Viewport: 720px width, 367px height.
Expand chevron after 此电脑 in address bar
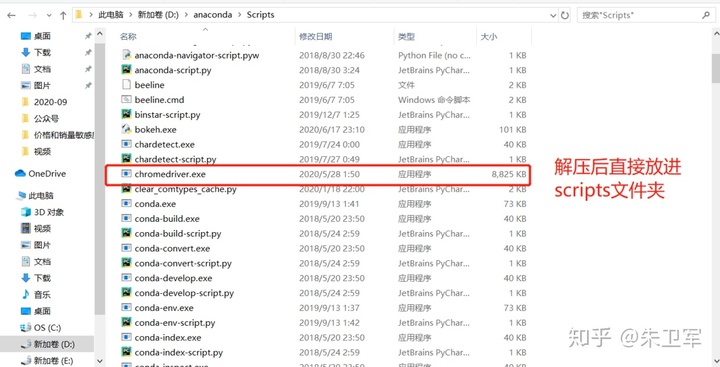[x=130, y=15]
